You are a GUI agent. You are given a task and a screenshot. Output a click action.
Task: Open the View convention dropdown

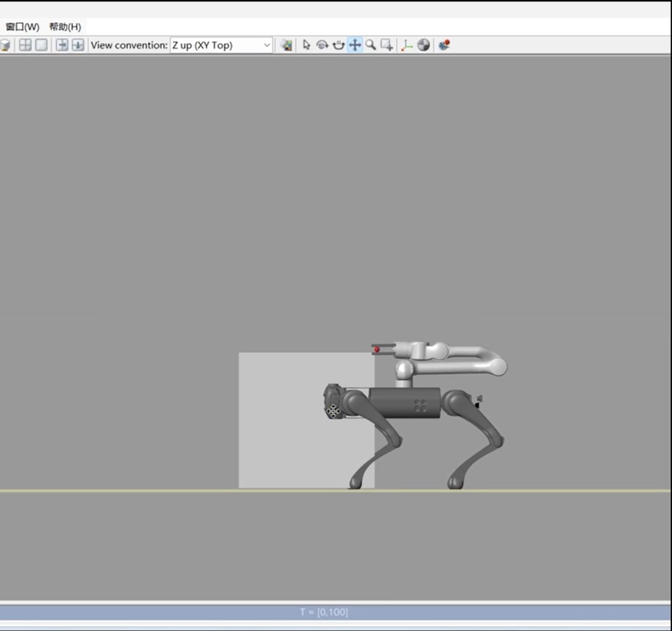(267, 45)
